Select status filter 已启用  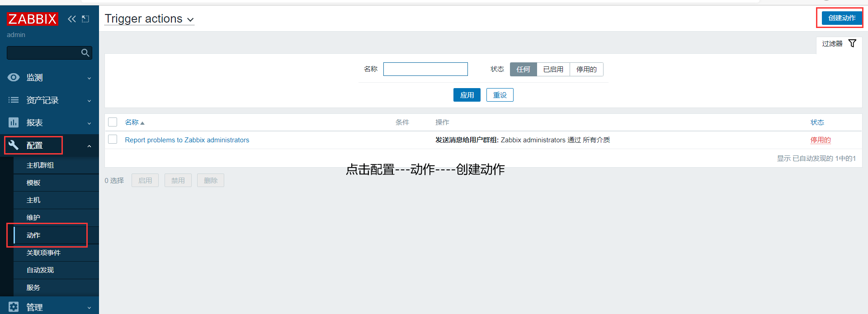(553, 69)
